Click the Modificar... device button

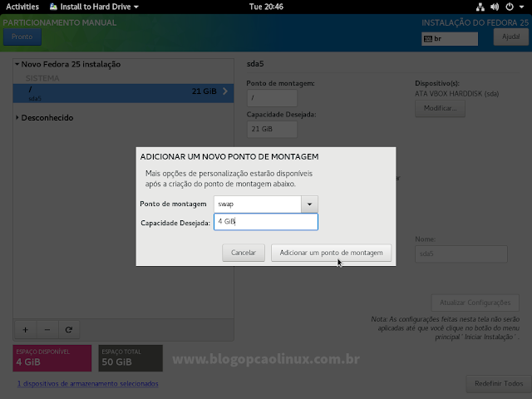440,108
